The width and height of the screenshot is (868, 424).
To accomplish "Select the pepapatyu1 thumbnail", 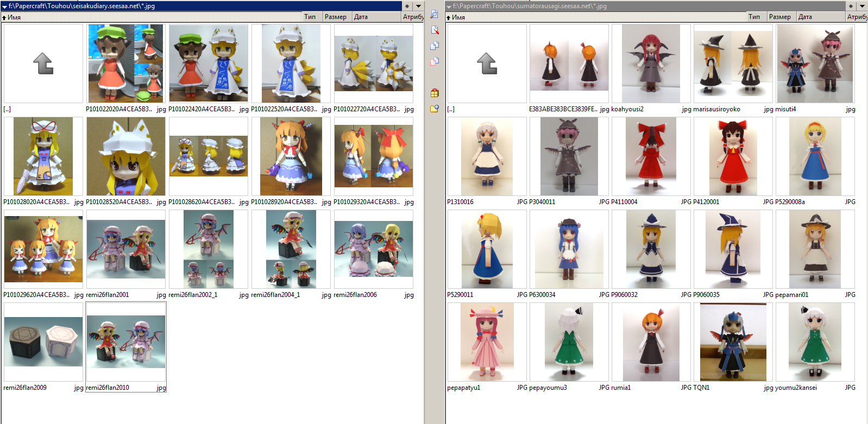I will 487,342.
